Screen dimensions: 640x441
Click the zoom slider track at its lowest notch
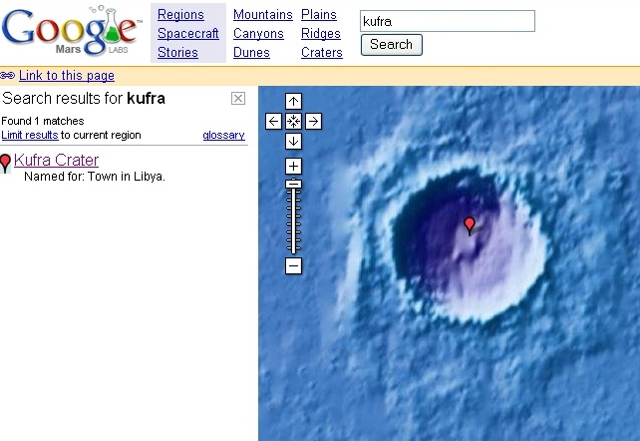[293, 247]
